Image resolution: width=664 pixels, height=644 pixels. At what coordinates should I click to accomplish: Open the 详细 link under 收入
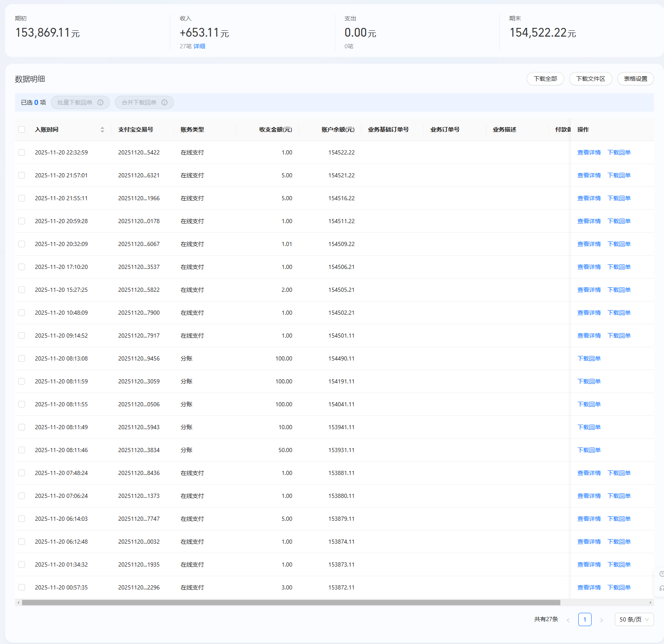click(199, 46)
